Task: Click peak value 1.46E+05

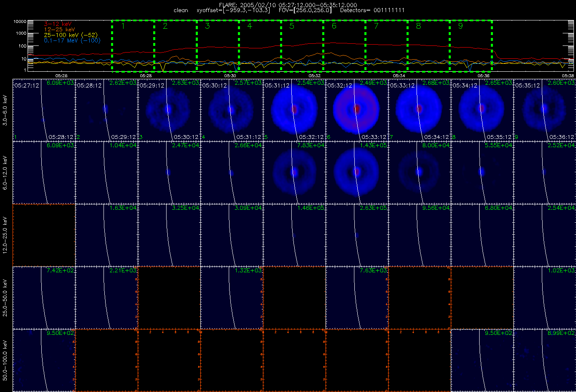Action: pos(311,208)
